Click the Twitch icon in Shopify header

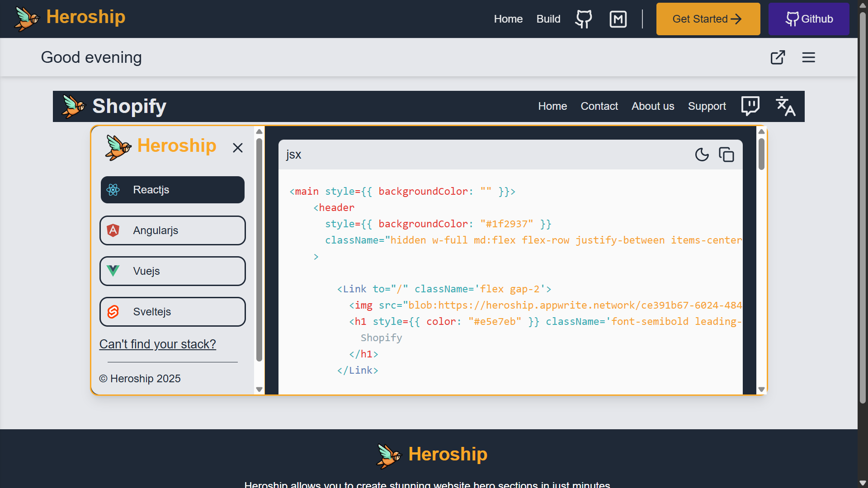pos(750,106)
